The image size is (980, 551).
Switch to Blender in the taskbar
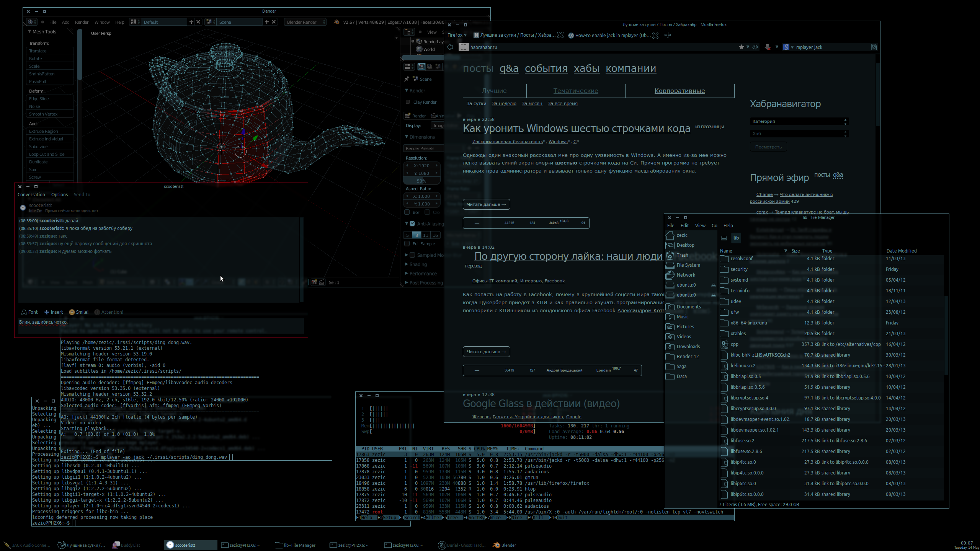click(x=504, y=545)
